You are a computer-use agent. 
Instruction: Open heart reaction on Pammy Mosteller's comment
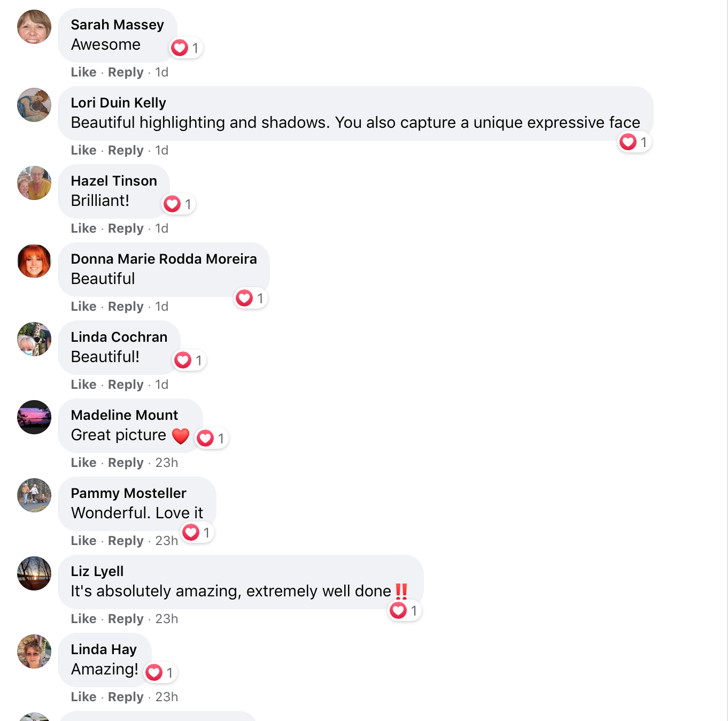click(197, 533)
